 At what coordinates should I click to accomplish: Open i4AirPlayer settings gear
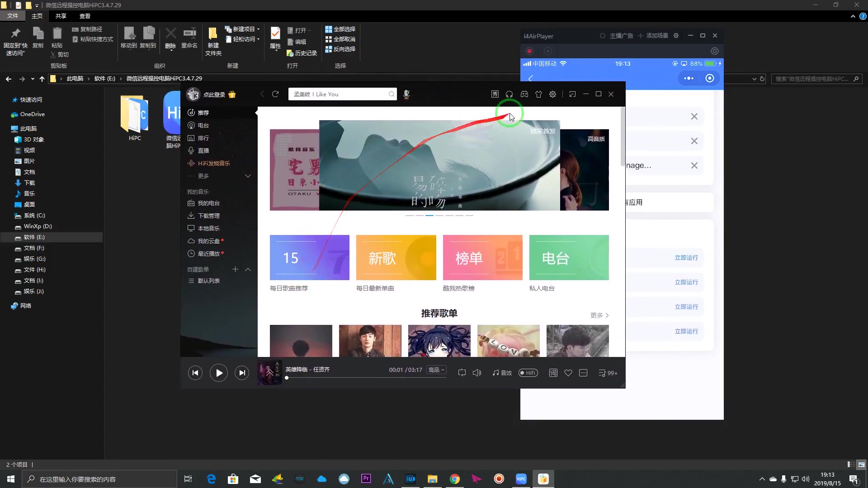point(676,36)
